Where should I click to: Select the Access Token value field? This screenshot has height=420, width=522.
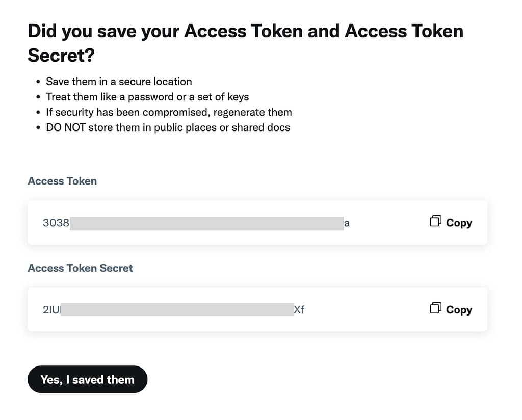(x=257, y=223)
